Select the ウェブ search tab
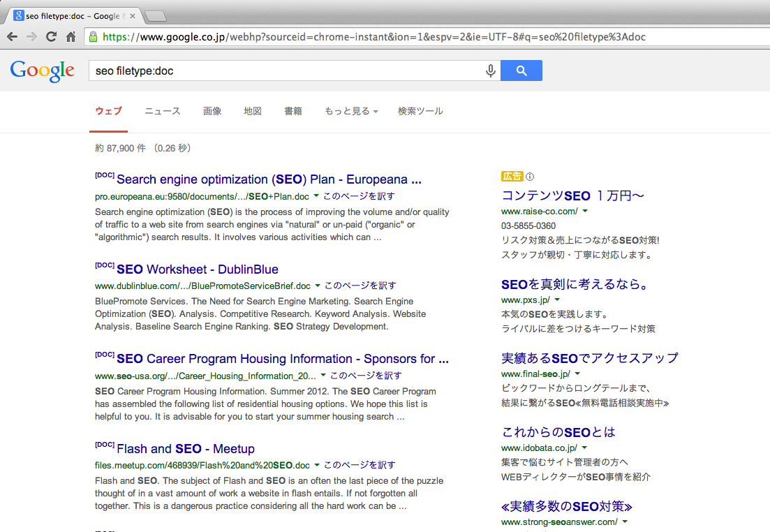 (108, 112)
